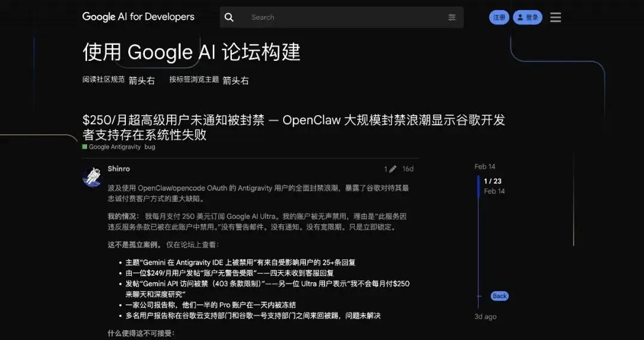Viewport: 644px width, 340px height.
Task: Open the Google Antigravity category
Action: 112,147
